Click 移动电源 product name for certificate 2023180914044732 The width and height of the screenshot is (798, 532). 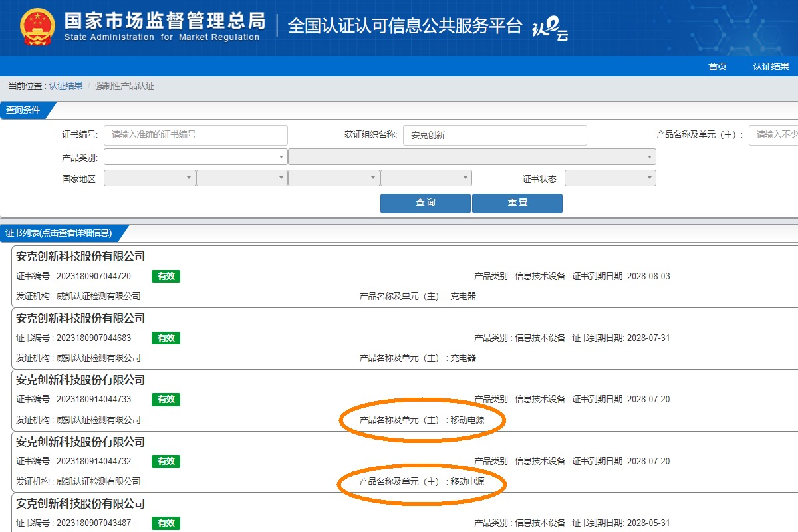tap(467, 482)
